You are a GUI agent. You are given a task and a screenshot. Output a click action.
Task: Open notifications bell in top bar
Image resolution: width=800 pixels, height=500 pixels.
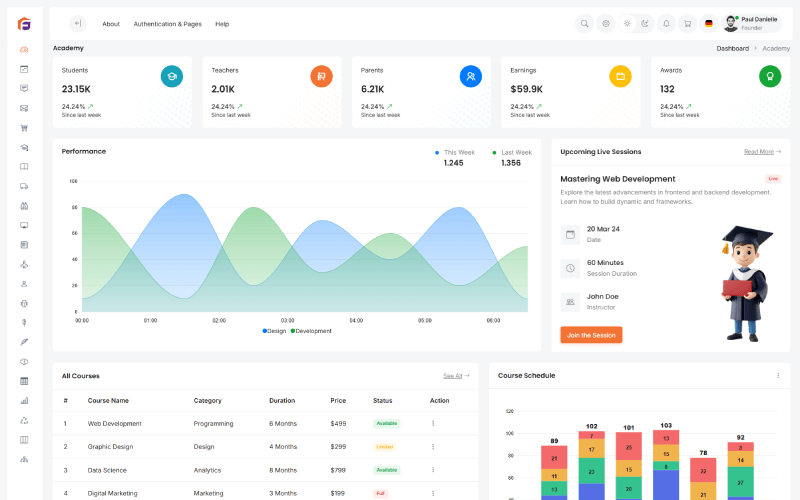point(666,23)
